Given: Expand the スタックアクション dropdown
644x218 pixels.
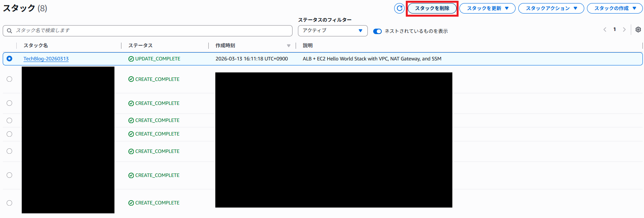Looking at the screenshot, I should point(551,8).
